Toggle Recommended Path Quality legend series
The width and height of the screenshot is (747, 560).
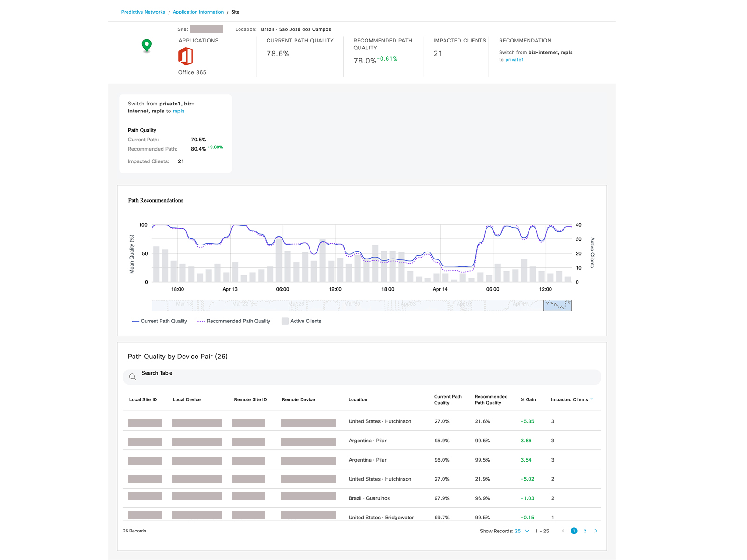tap(234, 321)
